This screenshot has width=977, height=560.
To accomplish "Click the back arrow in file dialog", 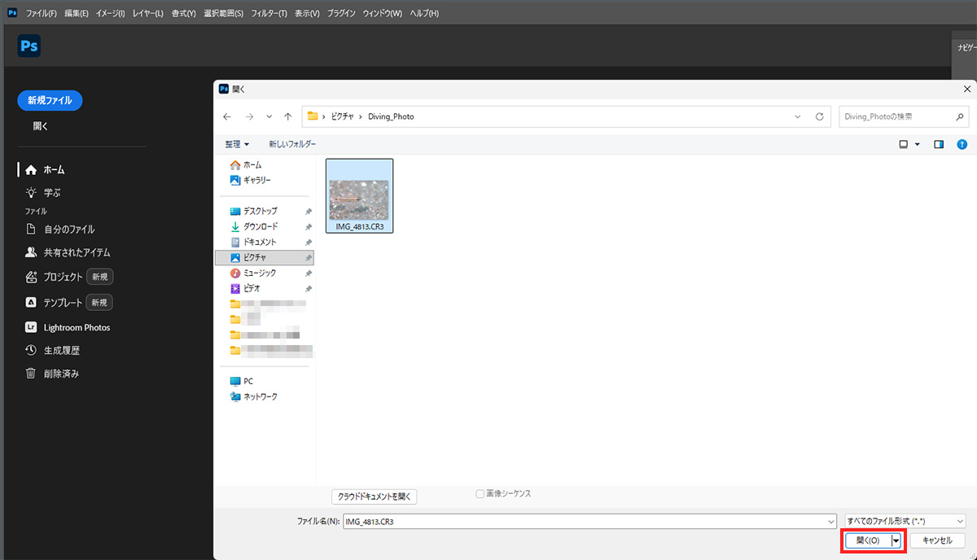I will 227,116.
